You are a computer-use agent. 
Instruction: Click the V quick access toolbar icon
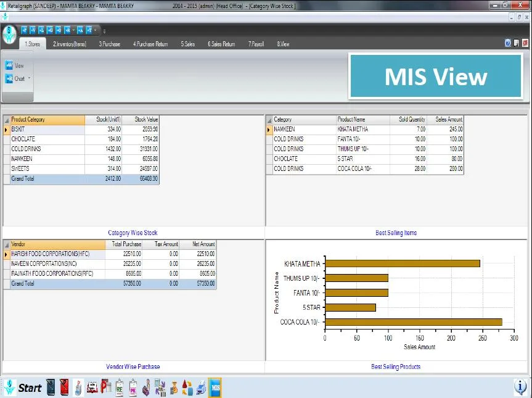coord(33,31)
